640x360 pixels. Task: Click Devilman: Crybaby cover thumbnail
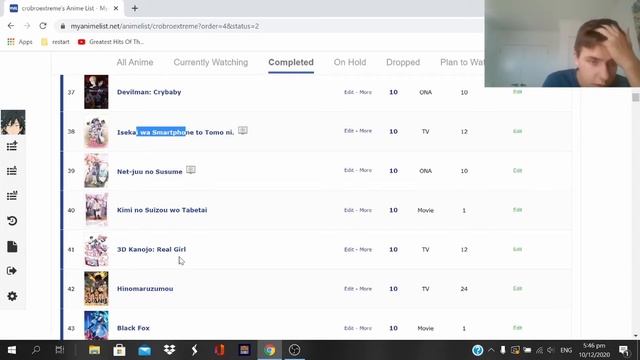pyautogui.click(x=96, y=92)
